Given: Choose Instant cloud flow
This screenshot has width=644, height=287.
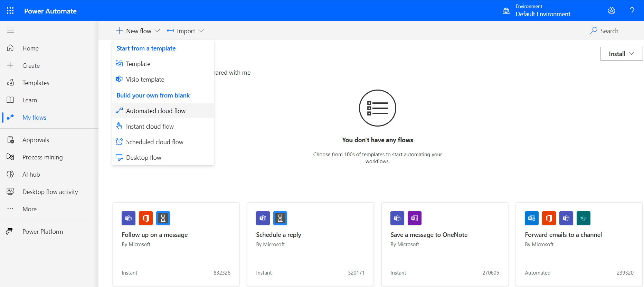Looking at the screenshot, I should (163, 126).
